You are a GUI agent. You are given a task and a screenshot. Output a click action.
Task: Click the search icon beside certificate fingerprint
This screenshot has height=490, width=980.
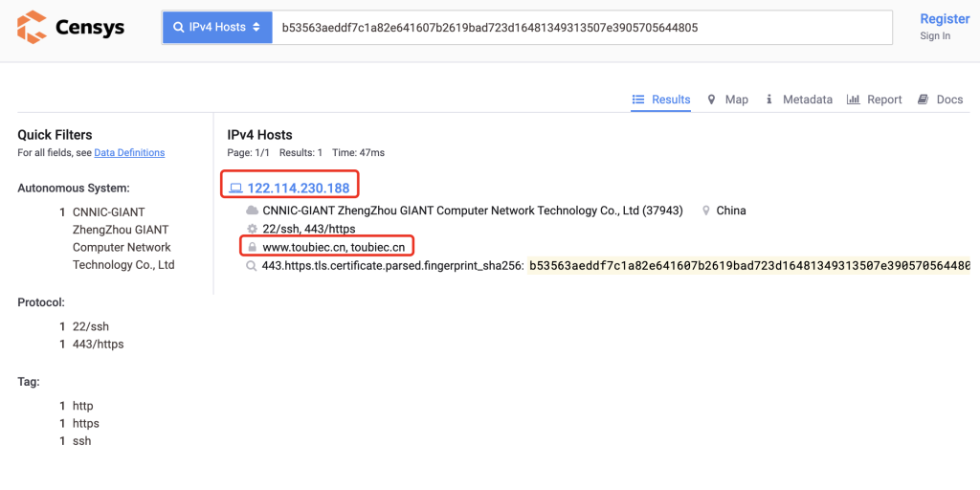253,265
